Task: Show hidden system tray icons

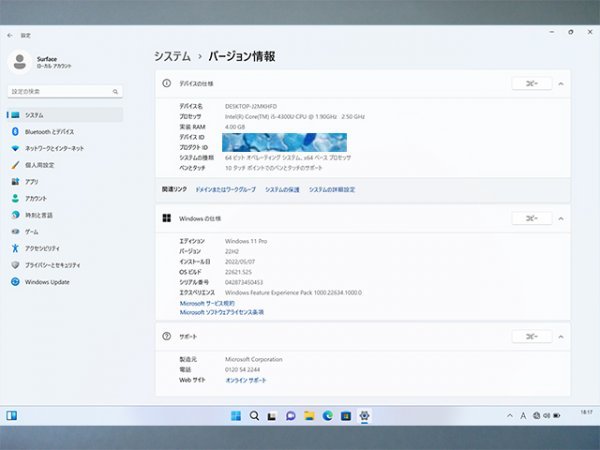Action: tap(509, 416)
